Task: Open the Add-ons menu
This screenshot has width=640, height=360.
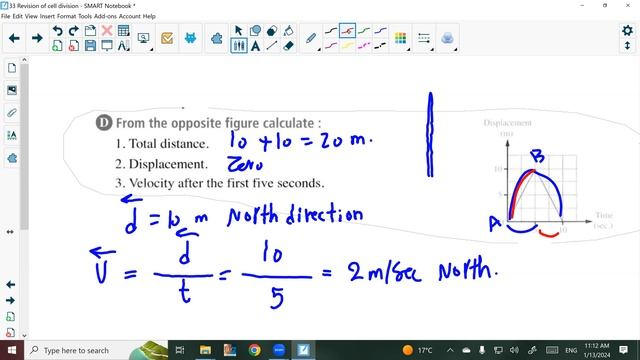Action: [x=105, y=16]
